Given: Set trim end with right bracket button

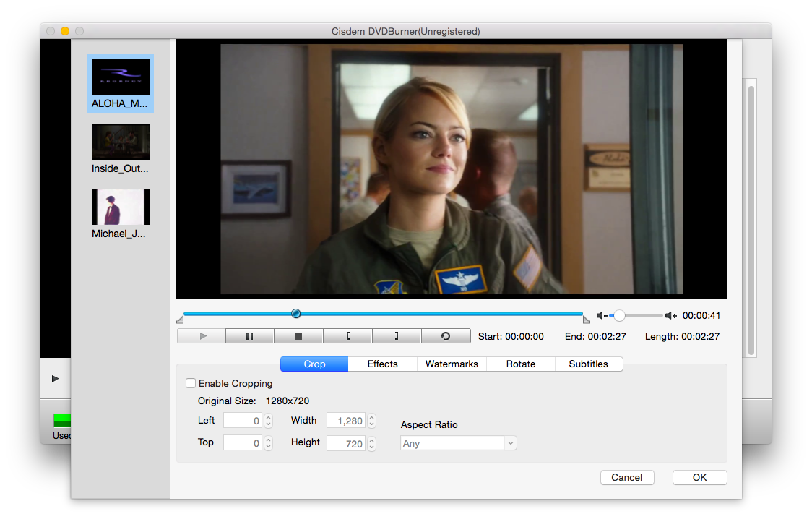Looking at the screenshot, I should [397, 336].
